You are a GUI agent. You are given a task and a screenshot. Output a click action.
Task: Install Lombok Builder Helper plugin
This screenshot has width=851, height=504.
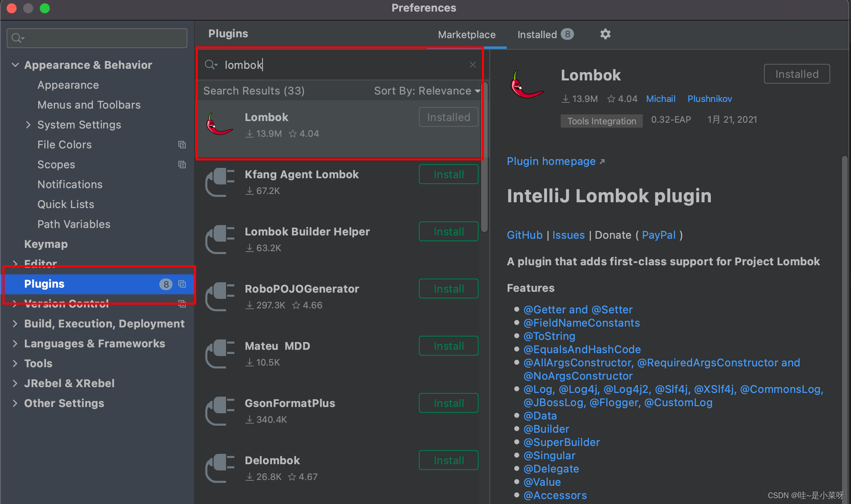tap(449, 232)
